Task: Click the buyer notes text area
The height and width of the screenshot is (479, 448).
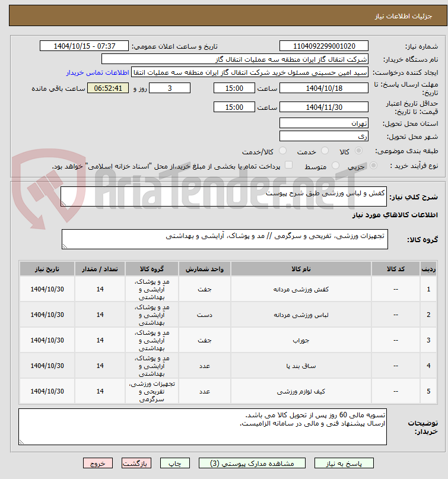Action: (202, 427)
